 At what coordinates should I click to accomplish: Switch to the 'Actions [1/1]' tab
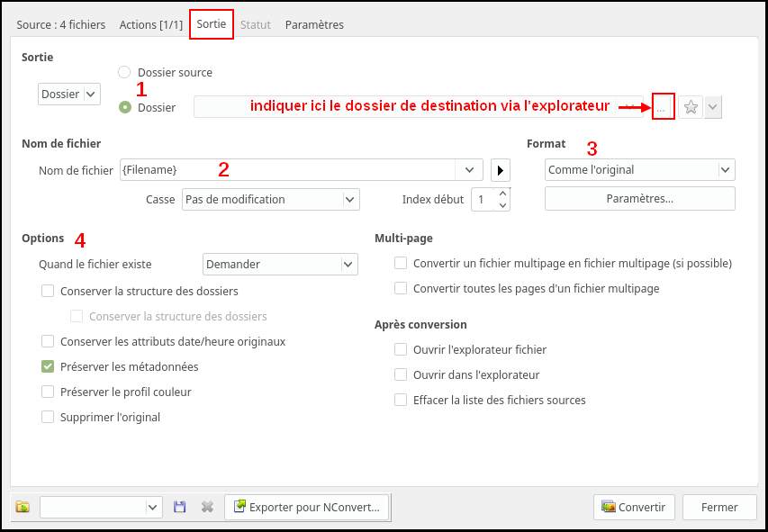[x=151, y=24]
